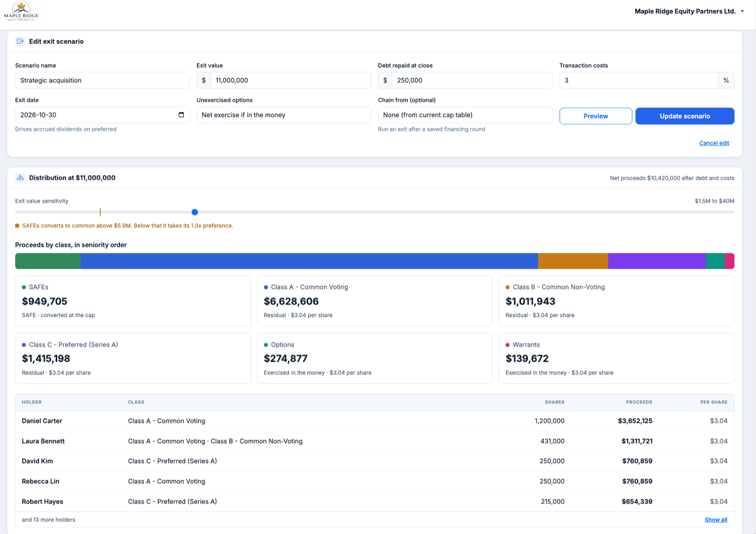756x534 pixels.
Task: Click the Class B - Common Non-Voting card
Action: [617, 301]
